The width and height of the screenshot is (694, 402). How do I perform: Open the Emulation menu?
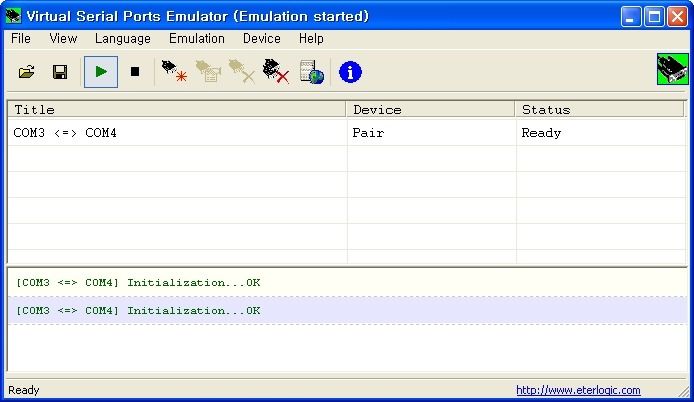pyautogui.click(x=197, y=39)
